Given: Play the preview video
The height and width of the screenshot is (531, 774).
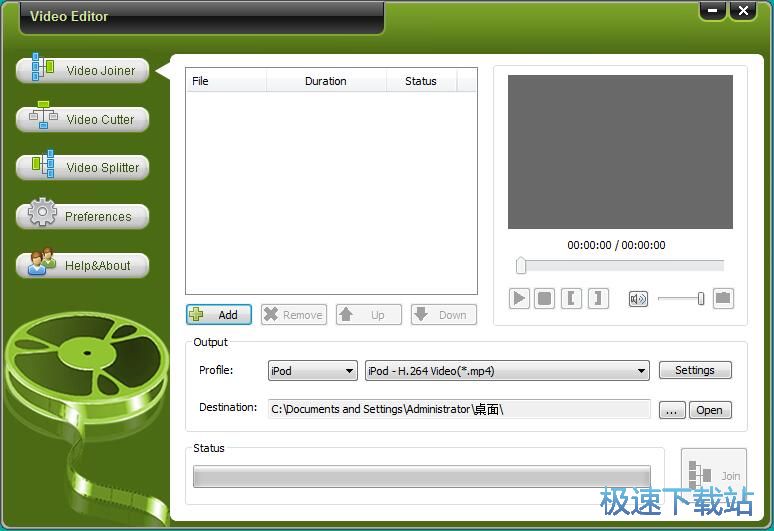Looking at the screenshot, I should tap(519, 299).
